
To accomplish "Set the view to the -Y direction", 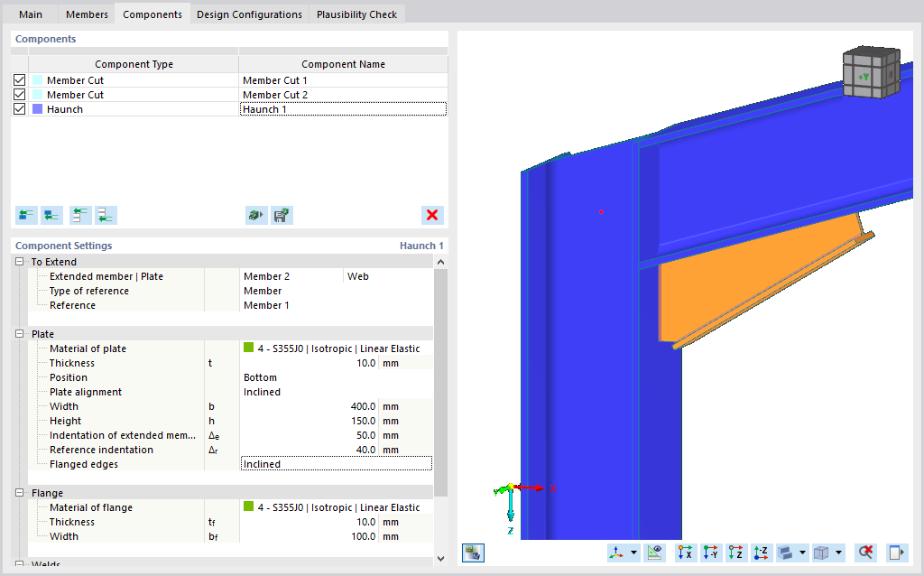I will 711,552.
